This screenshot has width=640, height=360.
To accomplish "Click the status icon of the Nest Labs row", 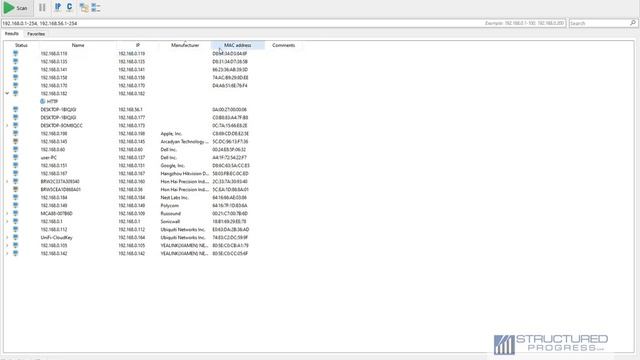I will tap(16, 198).
